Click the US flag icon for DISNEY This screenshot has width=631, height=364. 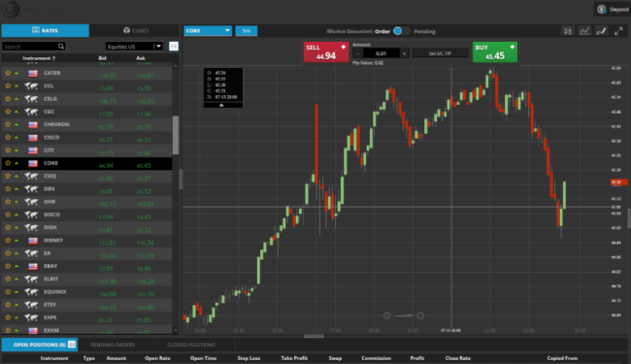[33, 240]
